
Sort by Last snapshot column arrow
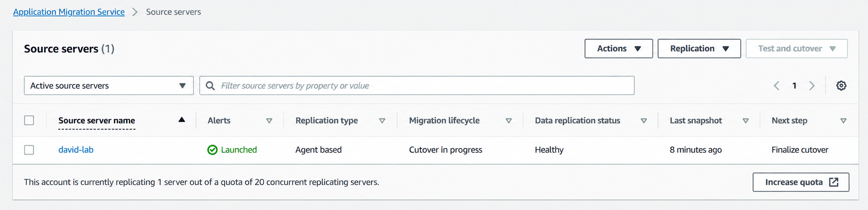(746, 121)
